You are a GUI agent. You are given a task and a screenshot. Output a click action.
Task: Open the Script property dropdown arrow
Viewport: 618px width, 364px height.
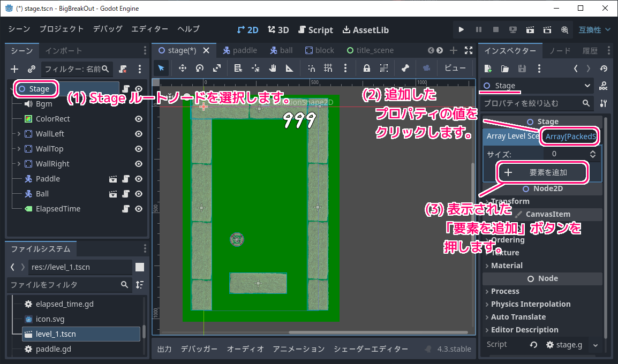pos(596,345)
